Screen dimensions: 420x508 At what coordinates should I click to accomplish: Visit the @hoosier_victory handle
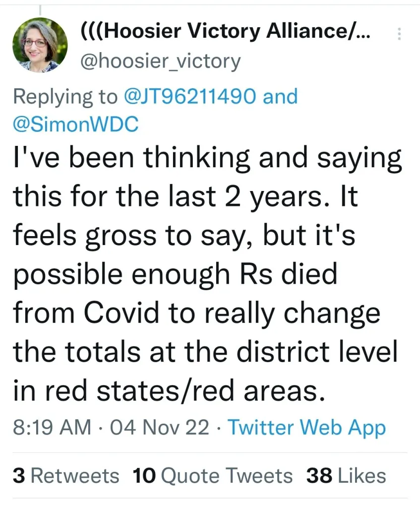(x=160, y=61)
